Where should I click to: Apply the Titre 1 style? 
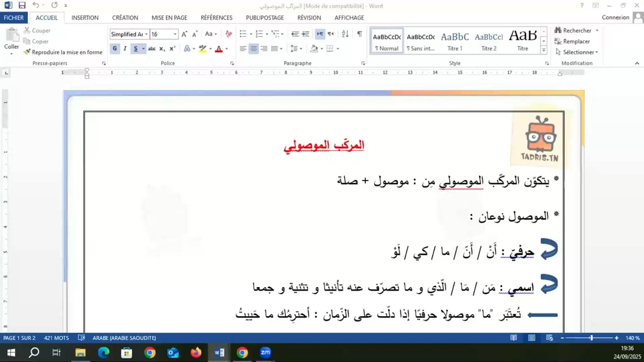454,41
